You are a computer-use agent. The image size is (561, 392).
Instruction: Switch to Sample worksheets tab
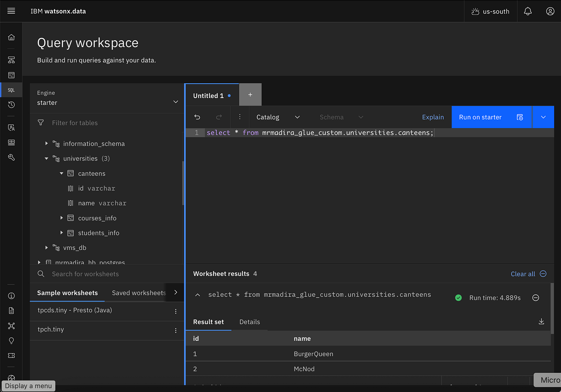(x=67, y=293)
